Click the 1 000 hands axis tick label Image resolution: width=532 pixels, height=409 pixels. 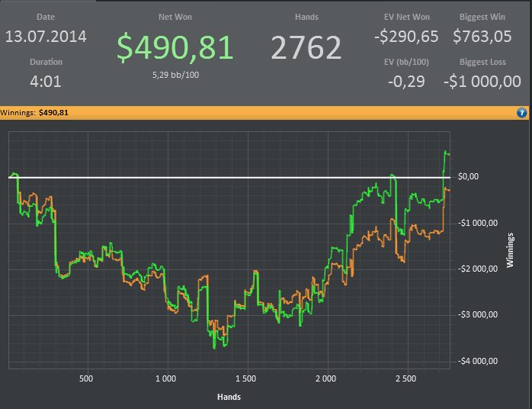165,378
